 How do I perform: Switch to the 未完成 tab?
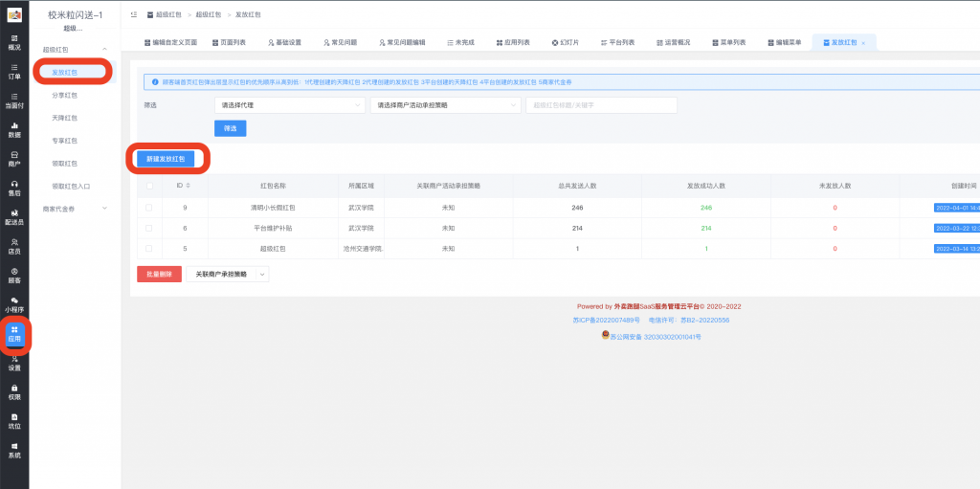[461, 42]
